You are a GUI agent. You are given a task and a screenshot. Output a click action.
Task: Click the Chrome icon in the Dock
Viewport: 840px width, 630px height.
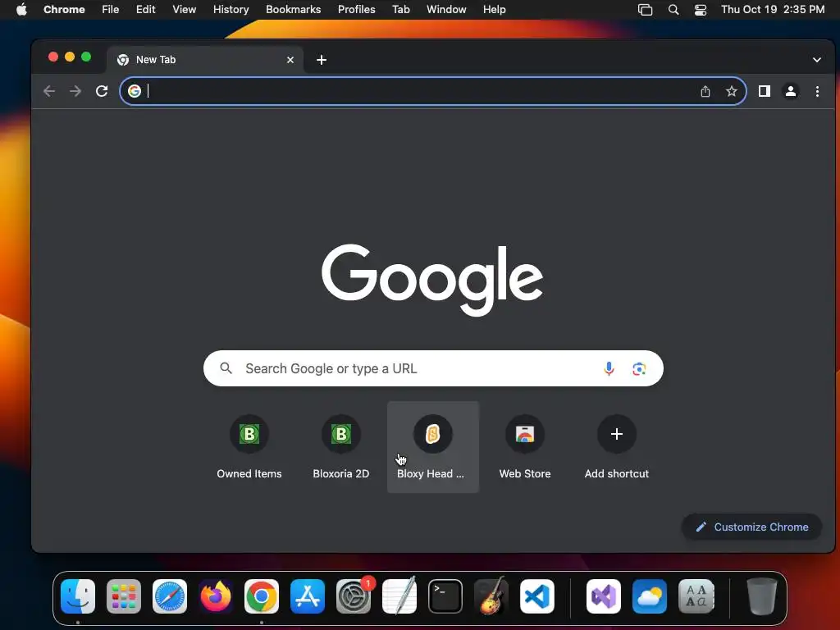coord(262,596)
